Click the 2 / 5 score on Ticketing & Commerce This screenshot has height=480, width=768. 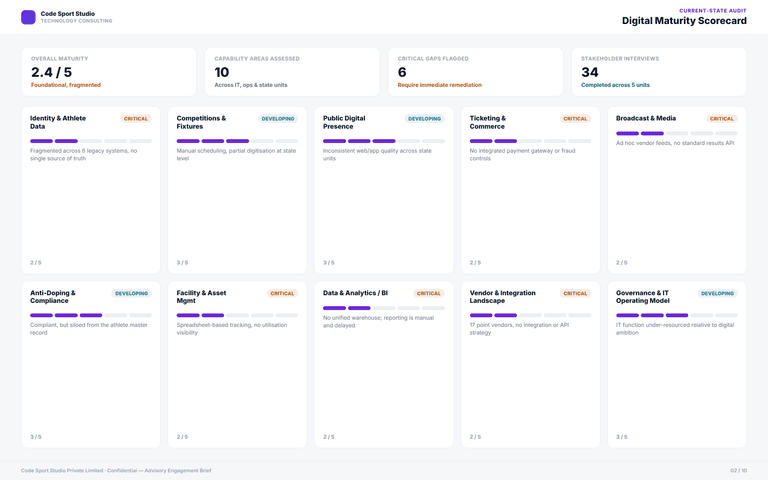pos(475,263)
